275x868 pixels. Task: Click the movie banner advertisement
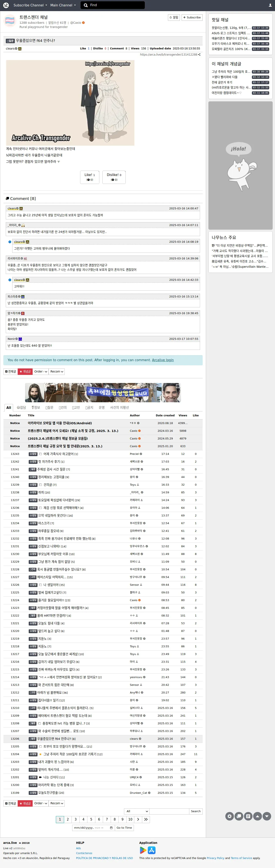coord(103,393)
